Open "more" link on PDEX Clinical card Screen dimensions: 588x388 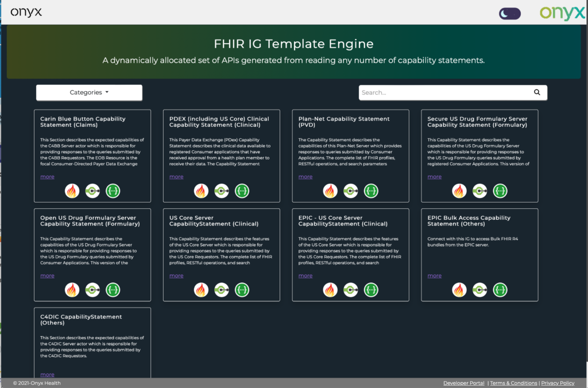[176, 177]
